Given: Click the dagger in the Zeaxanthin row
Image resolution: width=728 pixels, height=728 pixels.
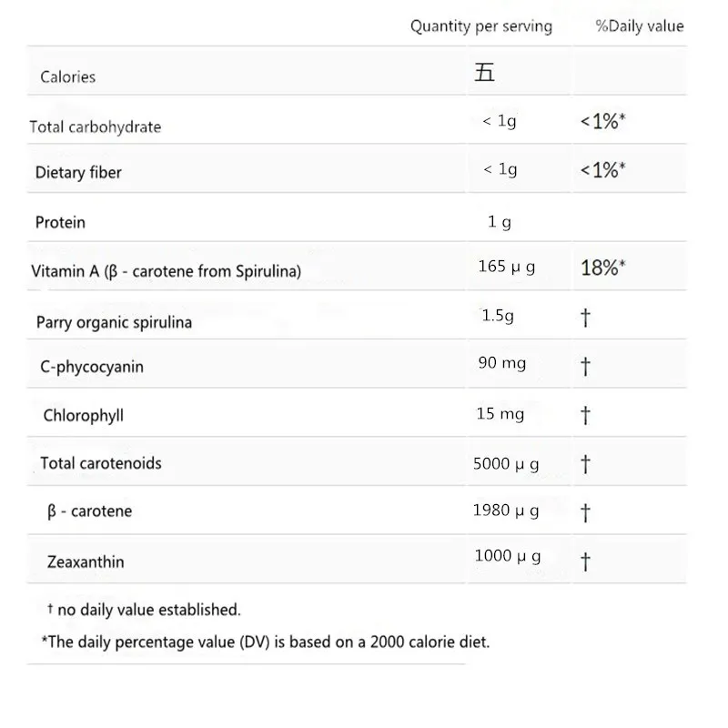Looking at the screenshot, I should tap(585, 561).
